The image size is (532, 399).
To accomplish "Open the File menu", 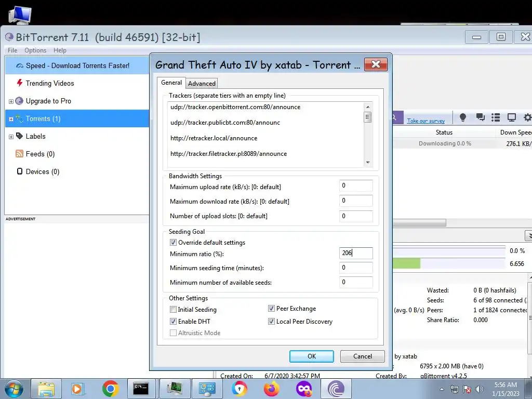I will (12, 50).
